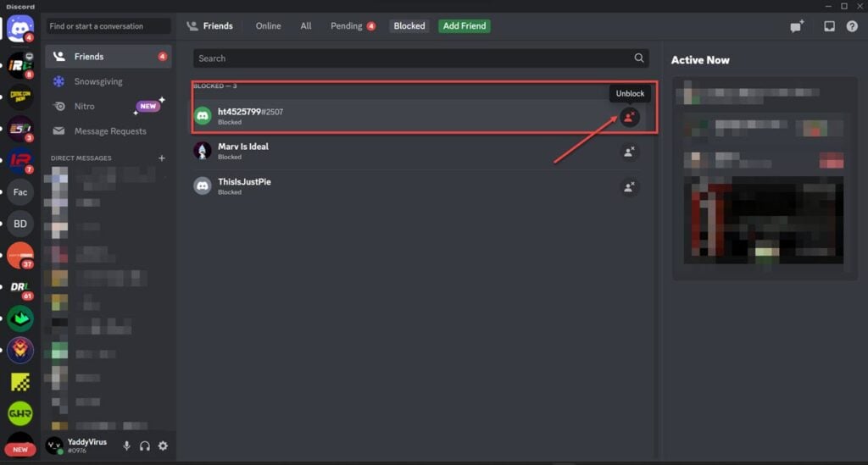Screen dimensions: 868x465
Task: Unblock Marv Is Ideal
Action: (x=629, y=152)
